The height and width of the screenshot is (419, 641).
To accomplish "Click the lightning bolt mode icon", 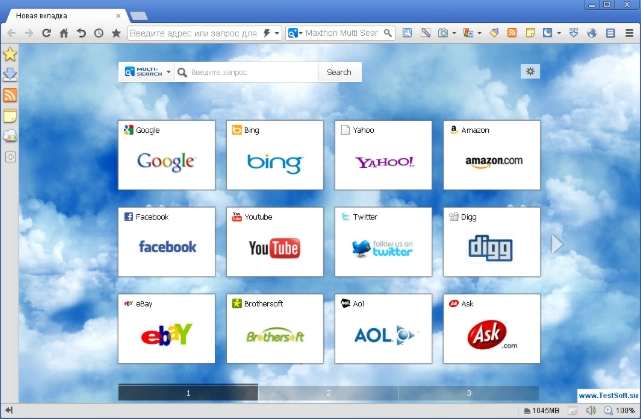I will click(267, 33).
